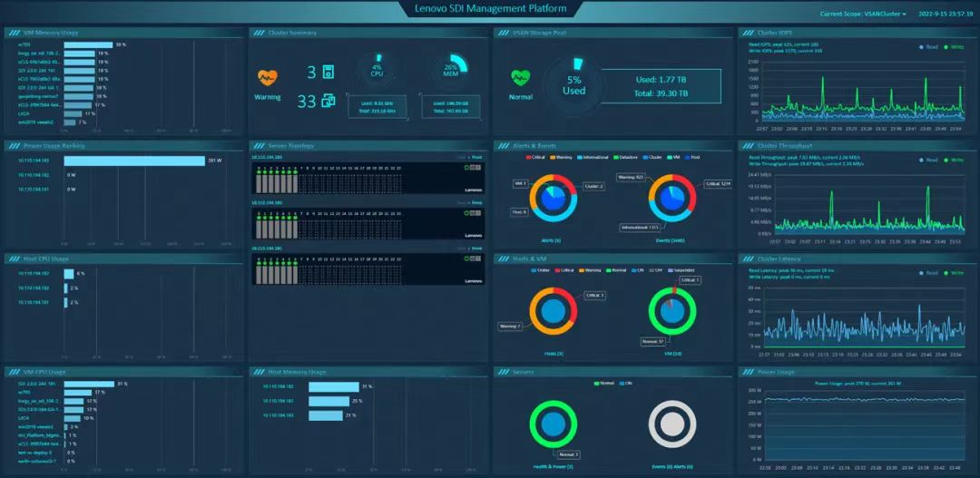Switch first server topology to Front view
The image size is (980, 478).
[477, 157]
